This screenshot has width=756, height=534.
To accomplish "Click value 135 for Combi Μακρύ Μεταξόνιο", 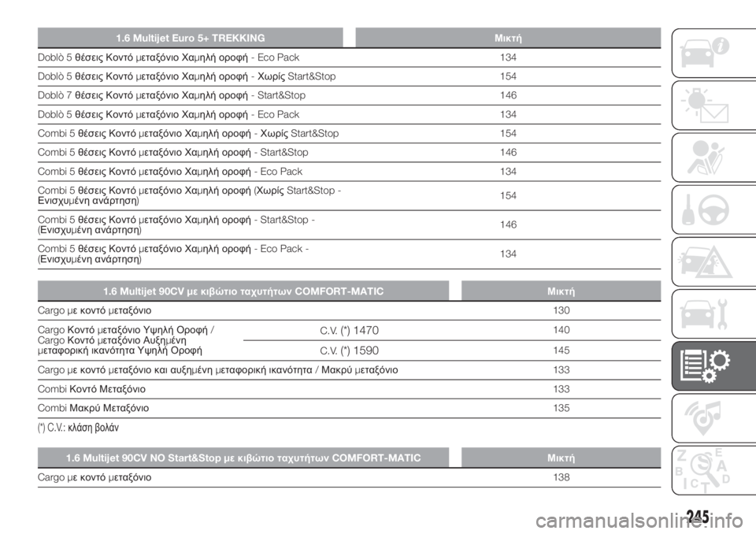I will (x=561, y=408).
